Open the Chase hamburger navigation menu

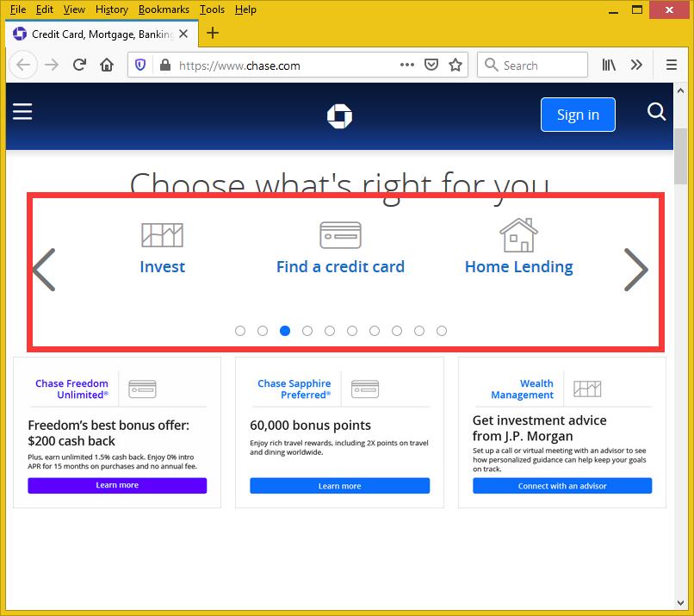(22, 112)
